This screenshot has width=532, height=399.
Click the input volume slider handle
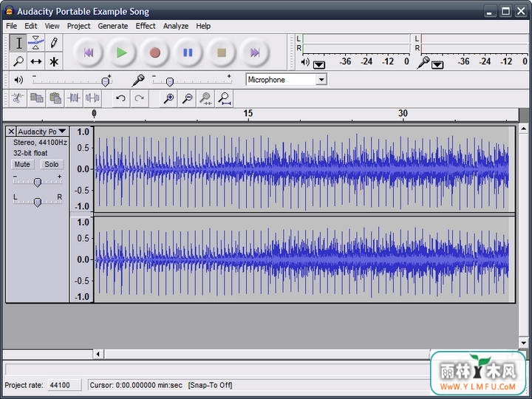[170, 82]
